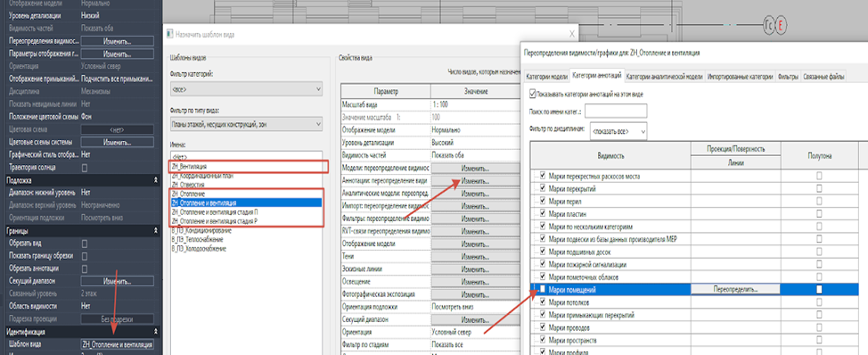The image size is (868, 355).
Task: Click Изменить for Фотографическая экспозиция row
Action: (x=475, y=294)
